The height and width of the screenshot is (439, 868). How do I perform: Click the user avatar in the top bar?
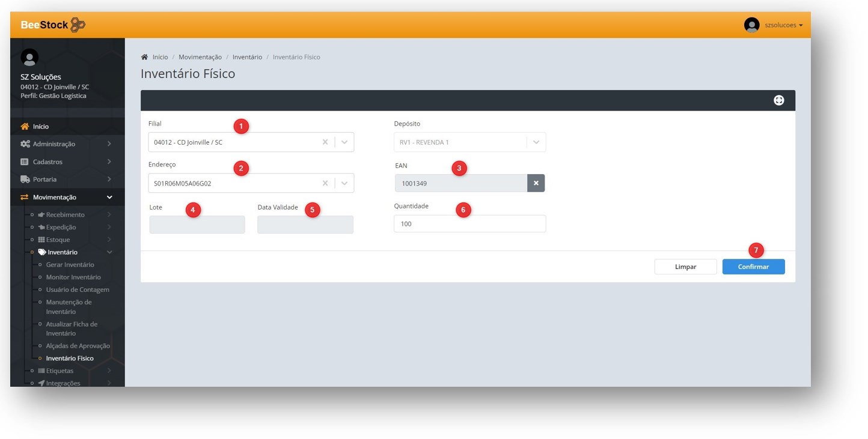751,25
